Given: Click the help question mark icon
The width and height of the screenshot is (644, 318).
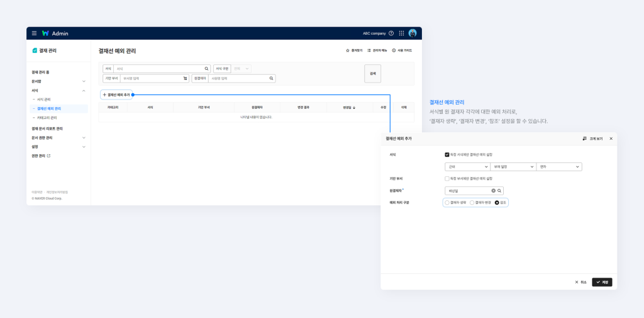Looking at the screenshot, I should coord(391,33).
